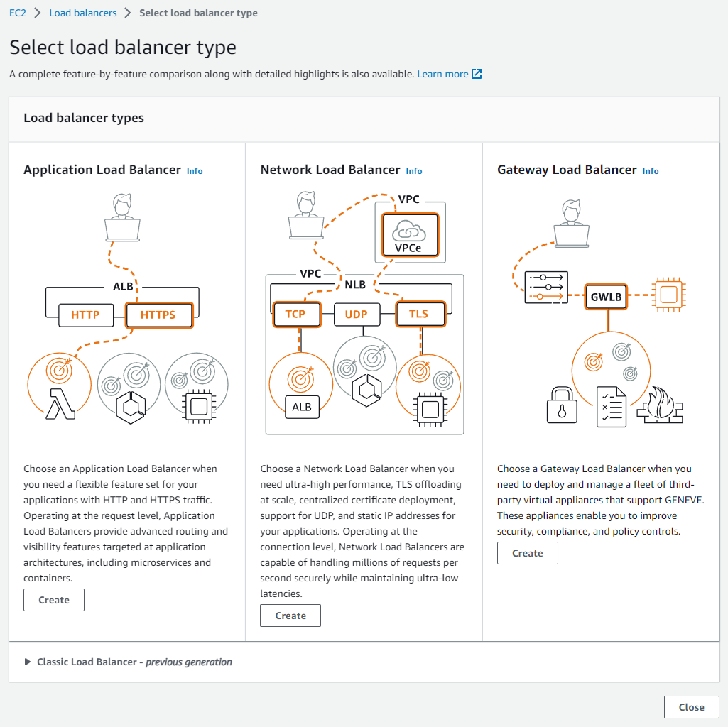Click the Gateway Load Balancer title
The height and width of the screenshot is (727, 728).
point(567,170)
